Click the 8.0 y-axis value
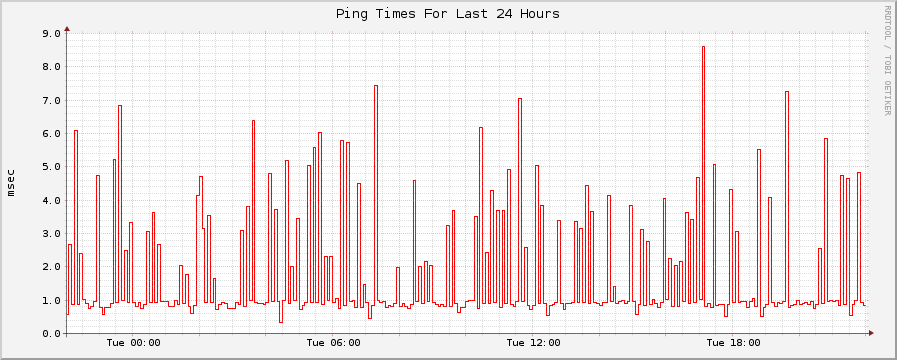Screen dimensions: 897x360 pyautogui.click(x=51, y=66)
